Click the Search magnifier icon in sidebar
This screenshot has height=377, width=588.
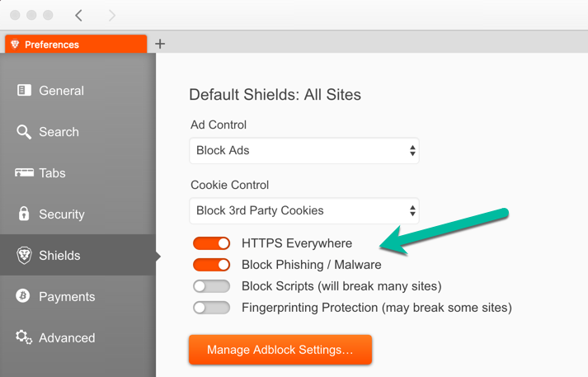click(x=24, y=132)
